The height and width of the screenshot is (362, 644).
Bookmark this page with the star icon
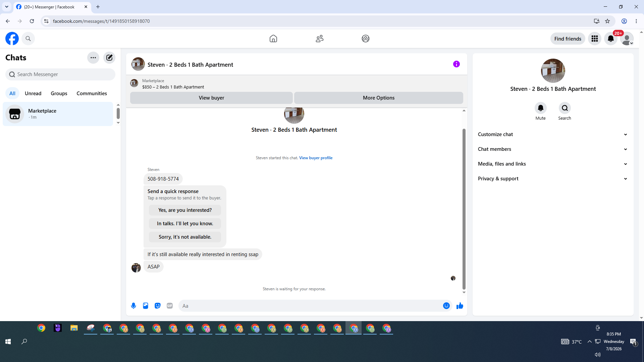coord(607,21)
